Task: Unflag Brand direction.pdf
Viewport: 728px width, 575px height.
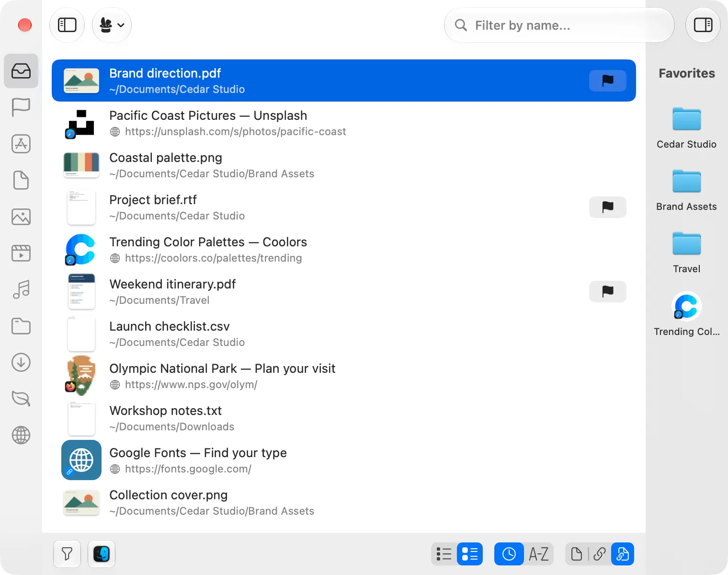Action: click(x=608, y=80)
